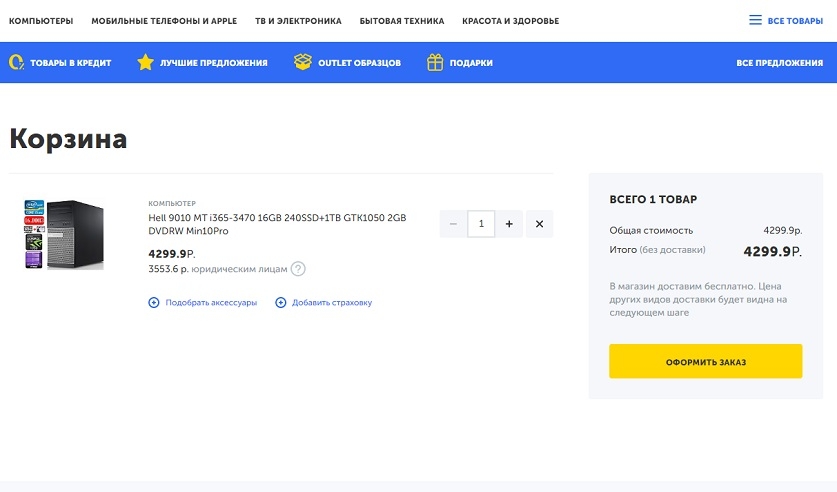Click the star icon for best offers
Screen dimensions: 837x492
145,63
